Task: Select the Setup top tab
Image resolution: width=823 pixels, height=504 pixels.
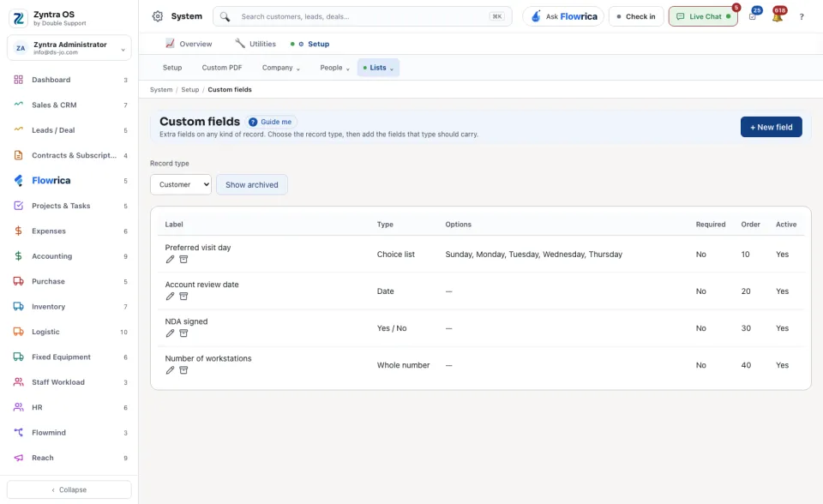Action: point(310,44)
